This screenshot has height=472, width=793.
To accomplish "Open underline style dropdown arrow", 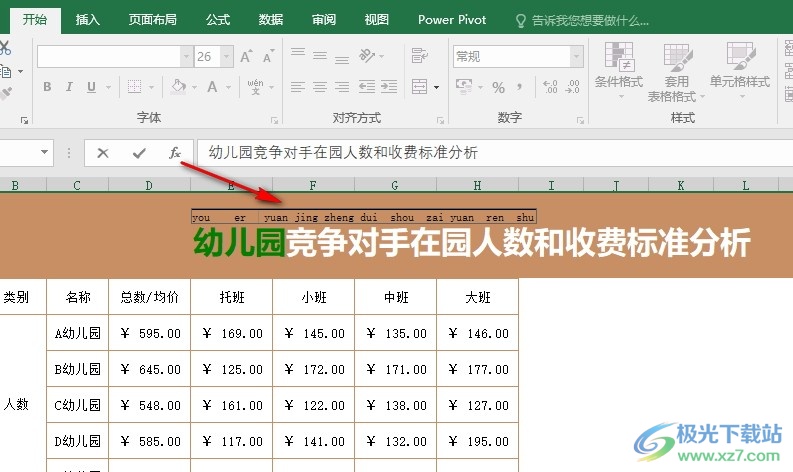I will tap(108, 88).
